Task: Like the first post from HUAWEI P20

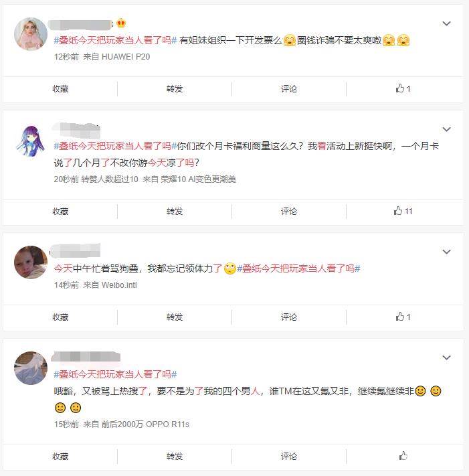Action: tap(403, 88)
